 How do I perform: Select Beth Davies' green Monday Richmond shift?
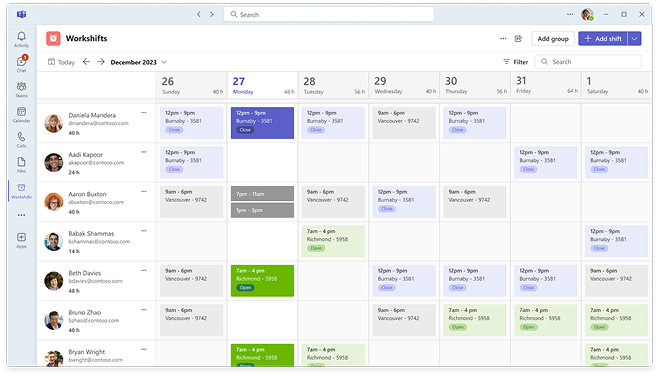click(x=262, y=281)
